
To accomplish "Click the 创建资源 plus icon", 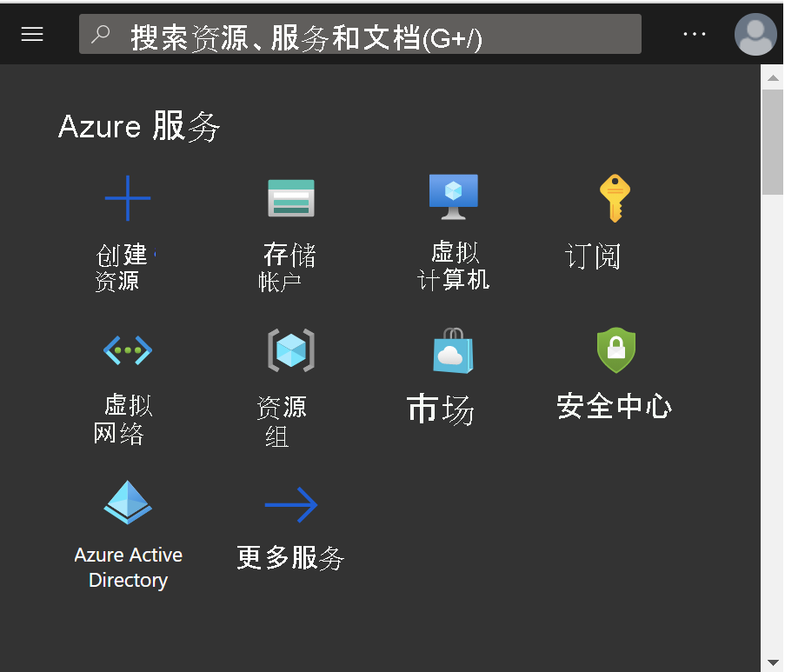I will (128, 198).
